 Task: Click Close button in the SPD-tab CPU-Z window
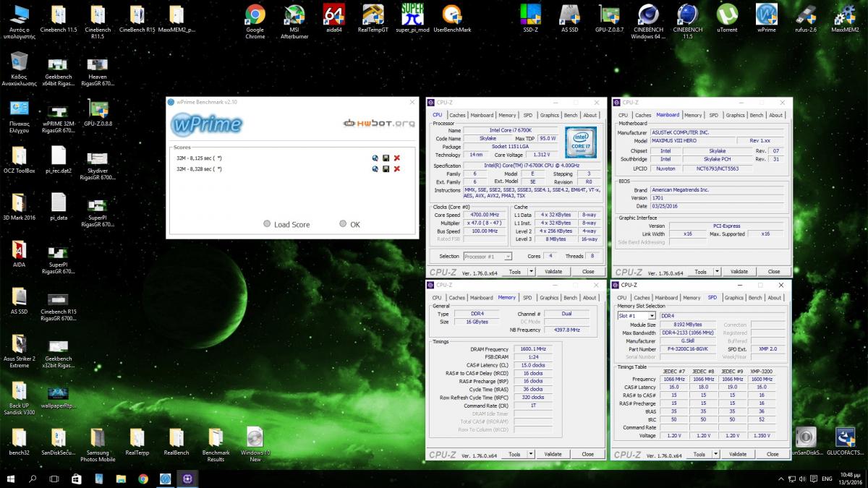click(773, 454)
